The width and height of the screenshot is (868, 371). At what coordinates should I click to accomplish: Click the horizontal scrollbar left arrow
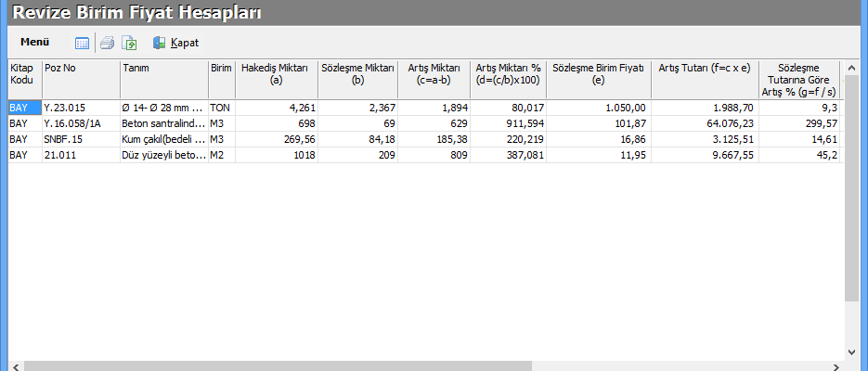click(x=16, y=365)
